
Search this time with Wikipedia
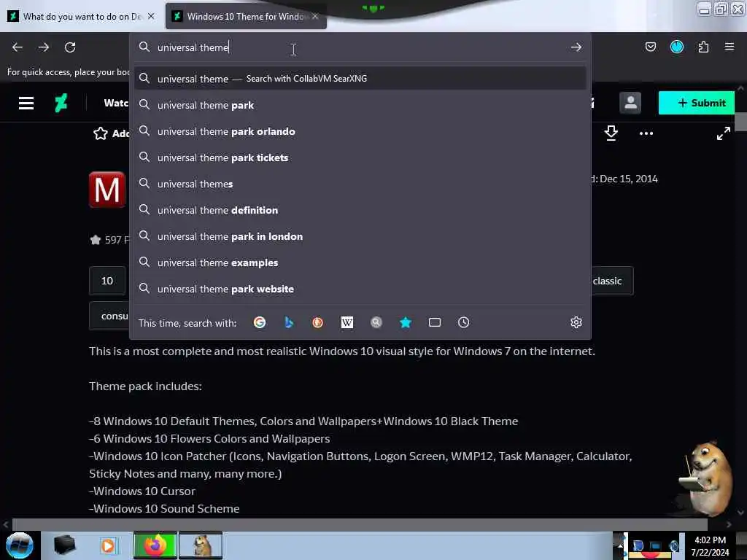(347, 323)
